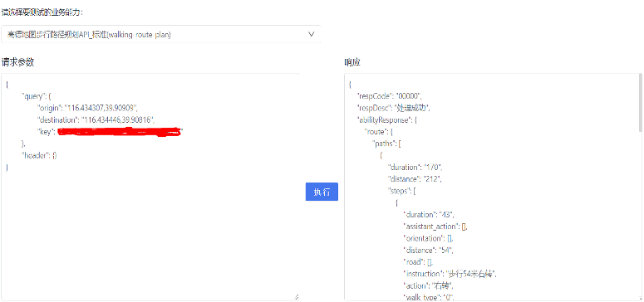The height and width of the screenshot is (302, 644).
Task: Click the "destination" coordinate value line
Action: point(96,119)
